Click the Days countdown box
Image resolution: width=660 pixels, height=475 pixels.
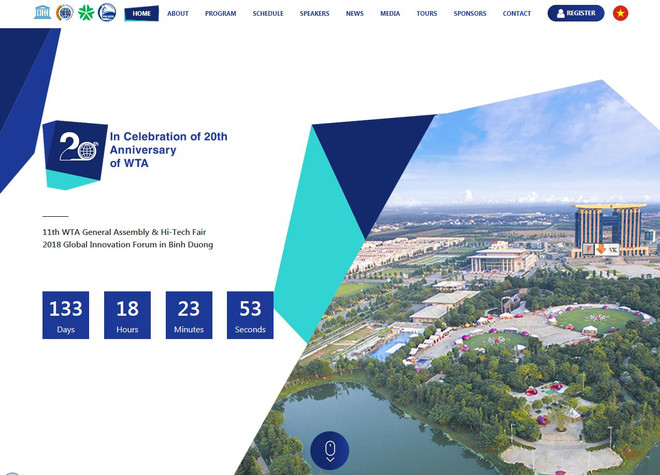click(x=66, y=315)
